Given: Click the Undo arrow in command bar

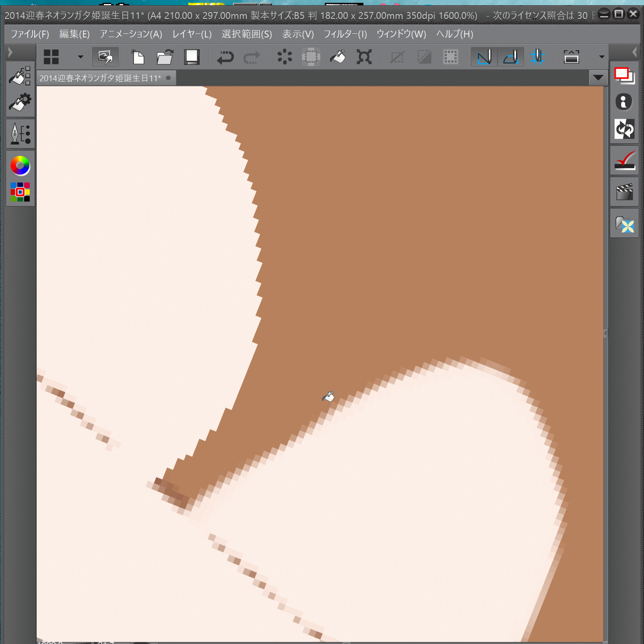Looking at the screenshot, I should [x=225, y=57].
